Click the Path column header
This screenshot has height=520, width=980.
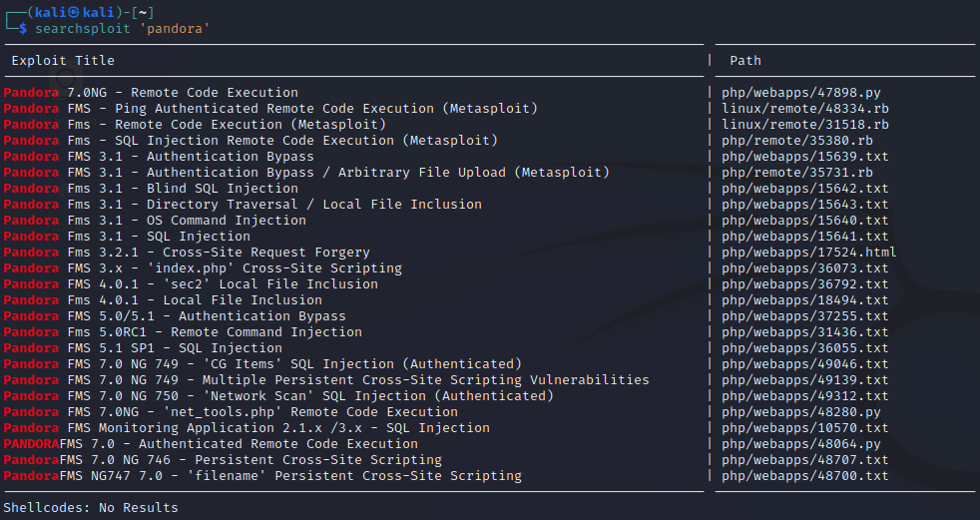745,61
